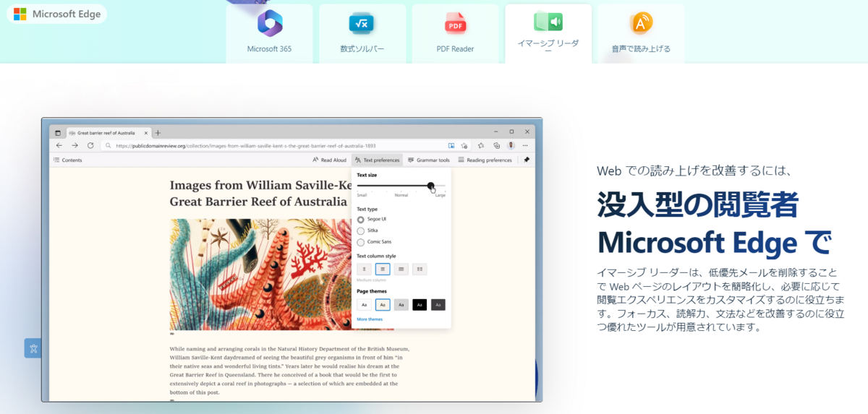This screenshot has width=868, height=414.
Task: Click the Microsoft Edge logo link
Action: point(57,14)
